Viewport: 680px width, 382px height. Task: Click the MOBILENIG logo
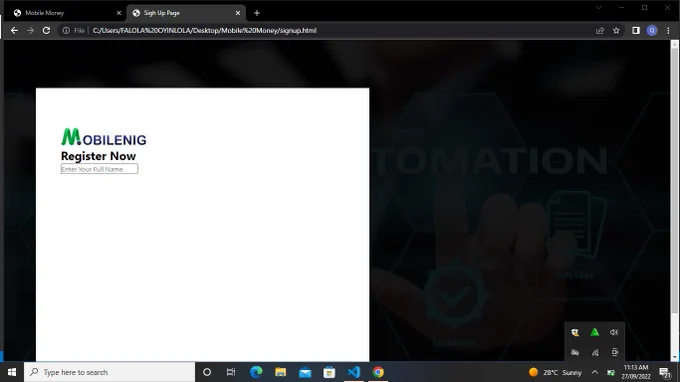(104, 137)
